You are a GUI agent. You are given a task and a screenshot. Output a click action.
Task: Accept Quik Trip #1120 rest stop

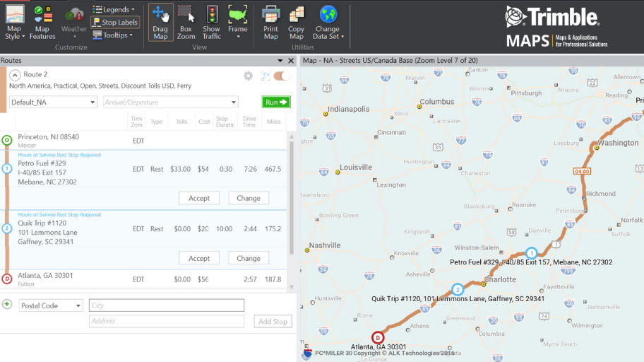199,258
